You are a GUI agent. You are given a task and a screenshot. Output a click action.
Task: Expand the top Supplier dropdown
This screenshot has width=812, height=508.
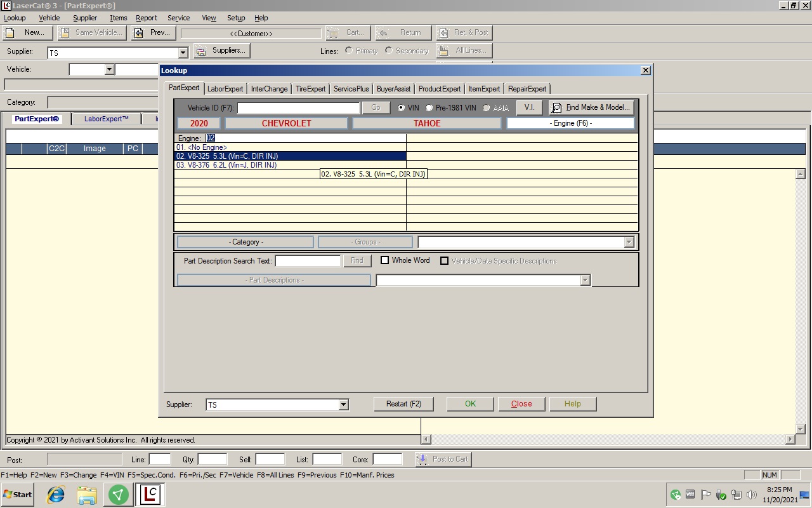pos(183,53)
